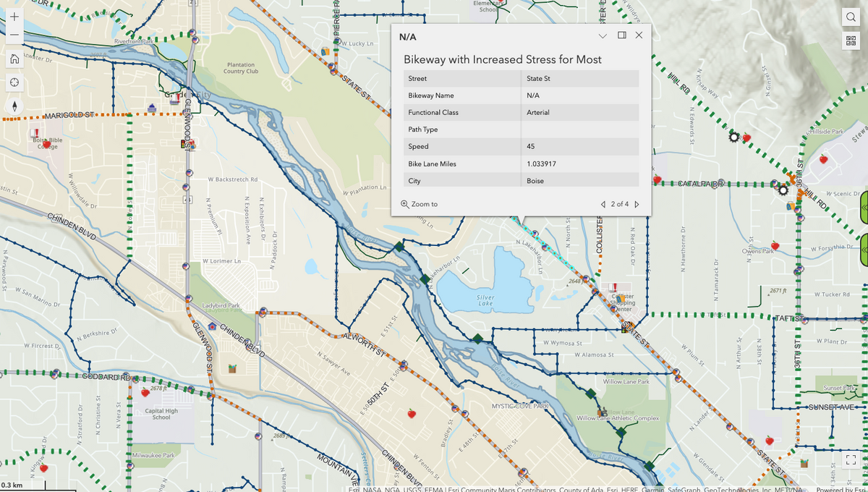Go back to the previous popup feature
Screen dimensions: 868x492
click(x=603, y=204)
